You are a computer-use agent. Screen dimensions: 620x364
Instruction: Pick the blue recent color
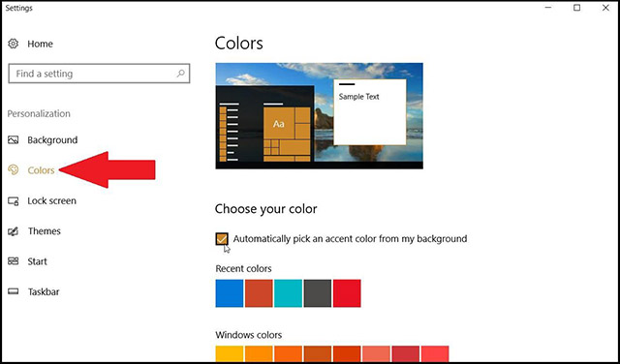coord(230,293)
